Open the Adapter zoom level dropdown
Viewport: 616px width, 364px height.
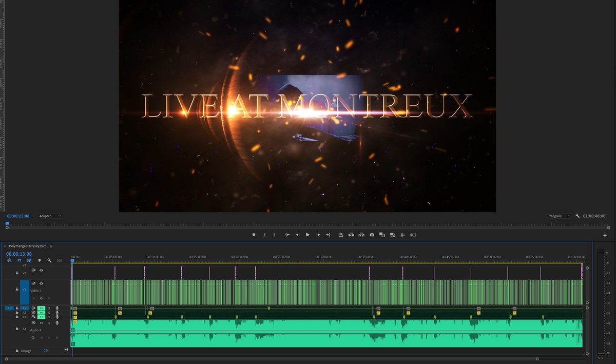pyautogui.click(x=50, y=216)
